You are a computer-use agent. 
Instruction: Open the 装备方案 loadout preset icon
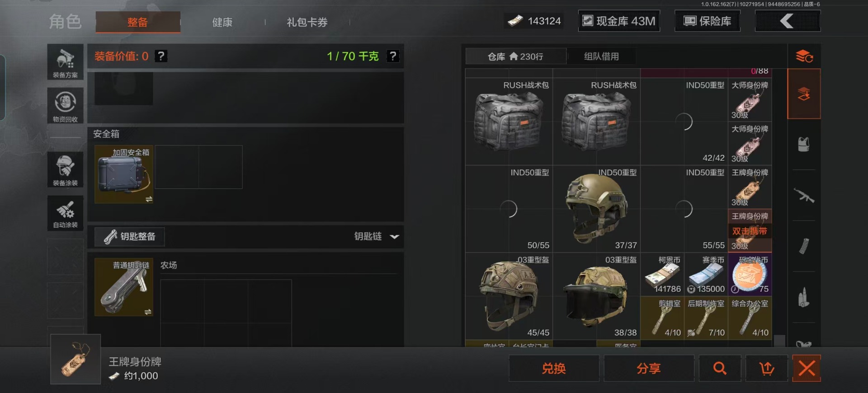[65, 62]
